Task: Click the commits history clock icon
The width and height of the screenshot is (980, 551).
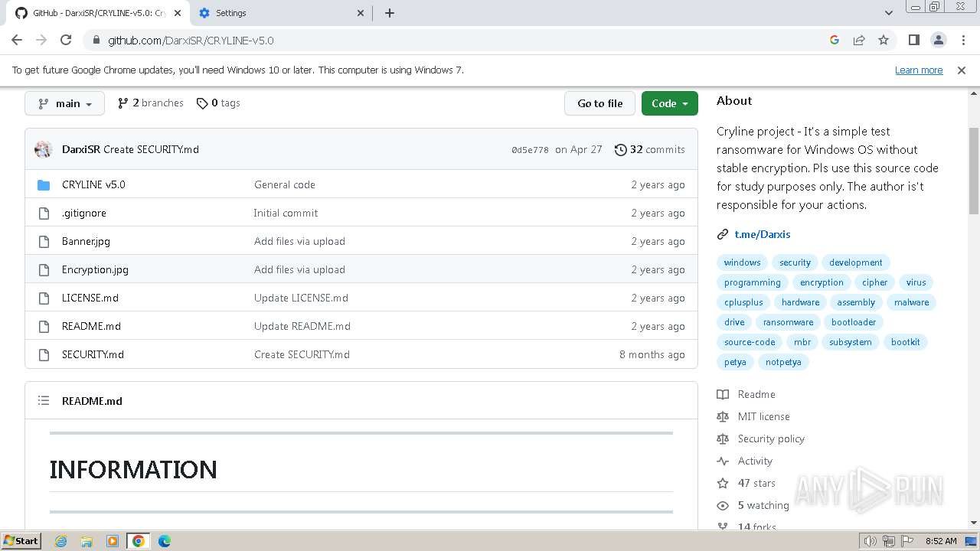Action: click(x=620, y=149)
